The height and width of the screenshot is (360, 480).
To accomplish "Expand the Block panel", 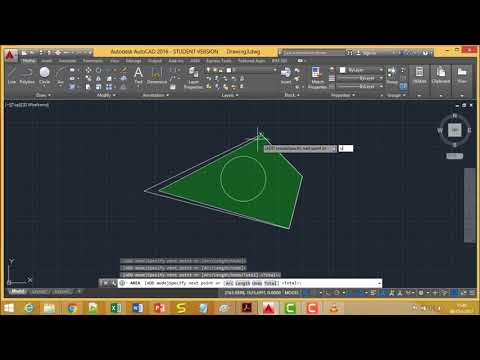I will [291, 95].
